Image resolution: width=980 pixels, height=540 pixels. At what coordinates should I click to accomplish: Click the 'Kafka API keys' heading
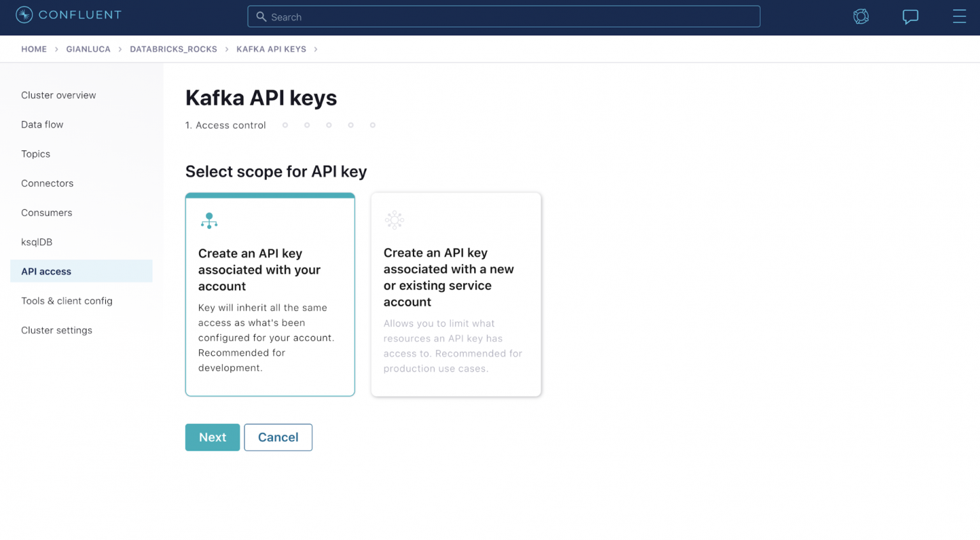point(261,98)
